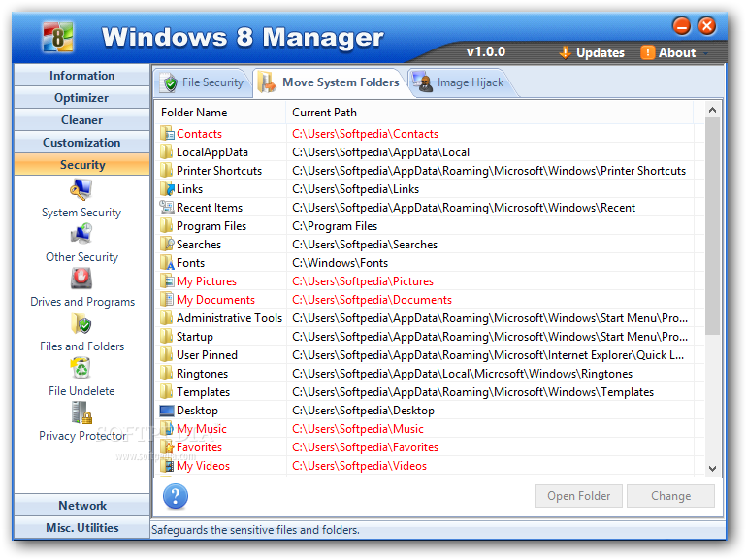Click the scrollbar down arrow
The image size is (747, 560).
[712, 469]
